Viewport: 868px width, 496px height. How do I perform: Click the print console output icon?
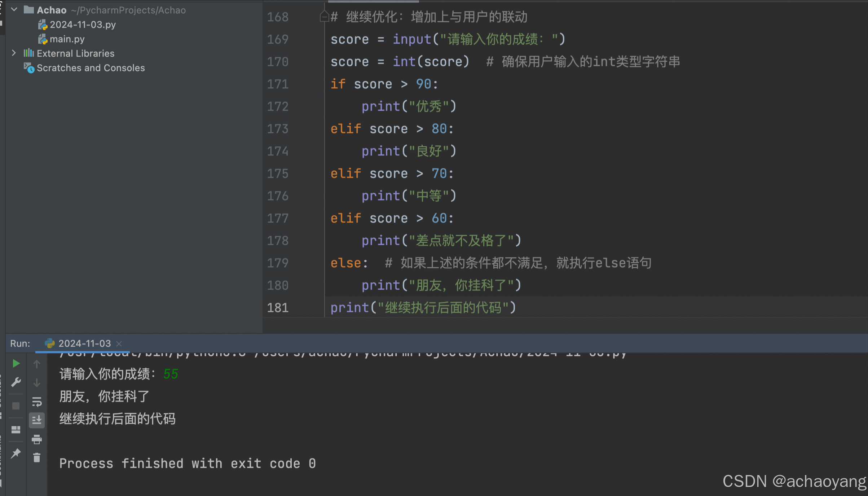pos(36,439)
